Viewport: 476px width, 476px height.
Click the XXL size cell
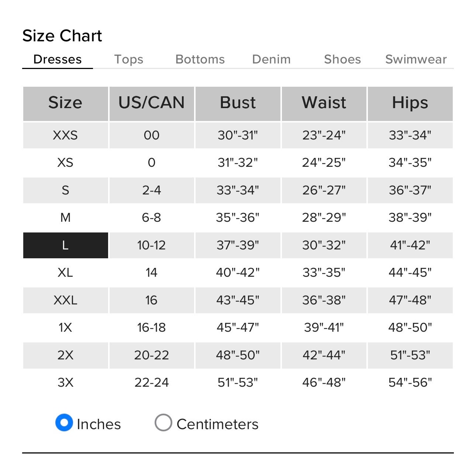tap(66, 300)
